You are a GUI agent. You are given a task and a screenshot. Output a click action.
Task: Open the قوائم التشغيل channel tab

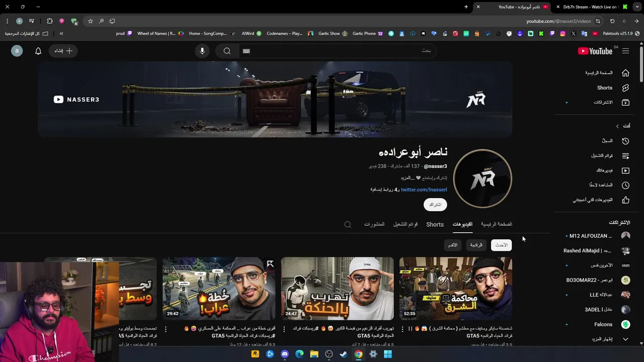[406, 224]
